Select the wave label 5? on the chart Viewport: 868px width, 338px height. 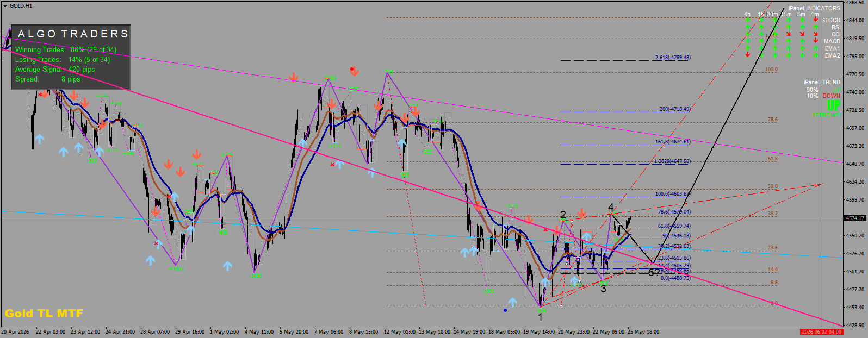(x=654, y=272)
